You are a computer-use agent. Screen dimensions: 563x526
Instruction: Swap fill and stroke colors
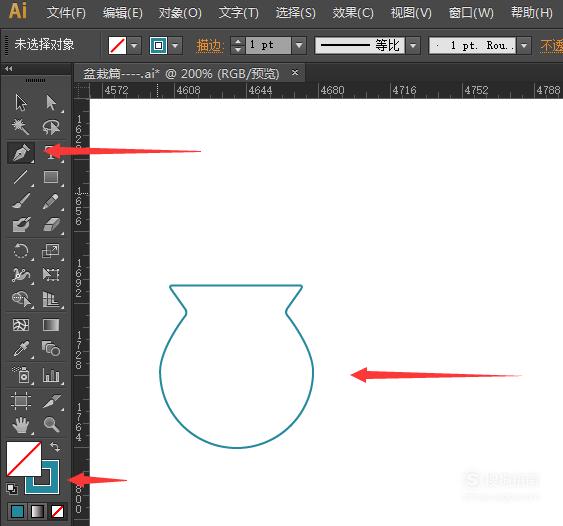55,447
